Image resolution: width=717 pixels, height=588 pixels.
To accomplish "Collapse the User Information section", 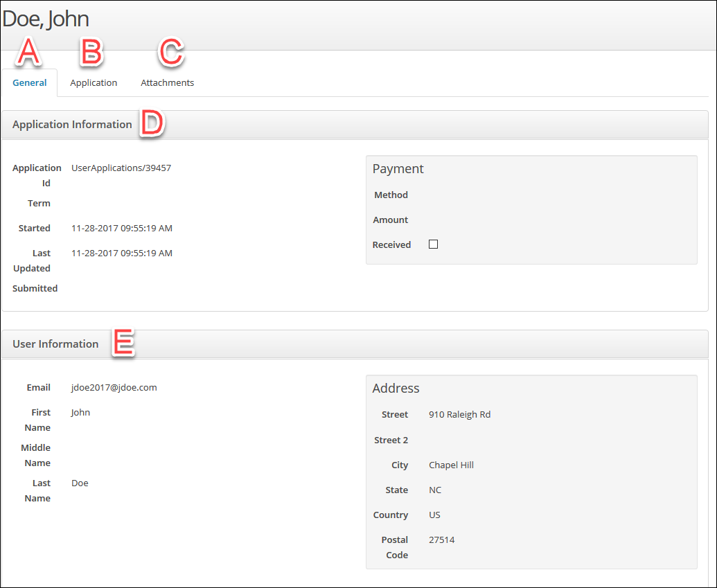I will 55,344.
